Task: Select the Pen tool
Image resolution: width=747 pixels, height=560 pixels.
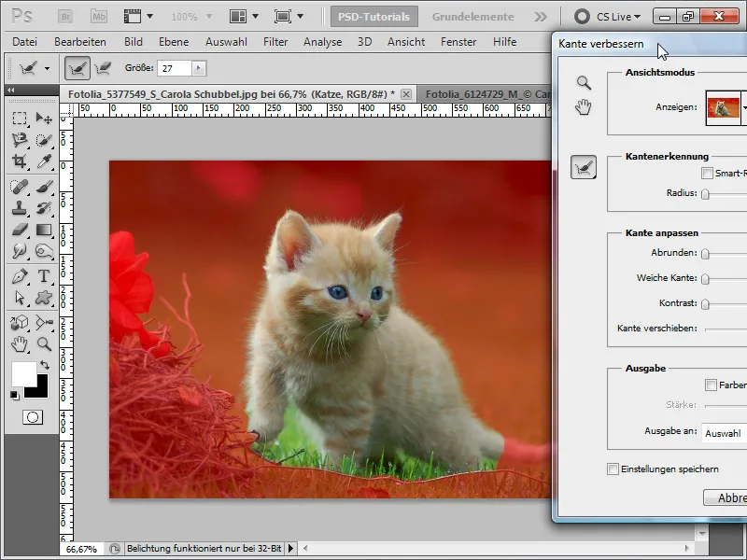Action: point(20,276)
